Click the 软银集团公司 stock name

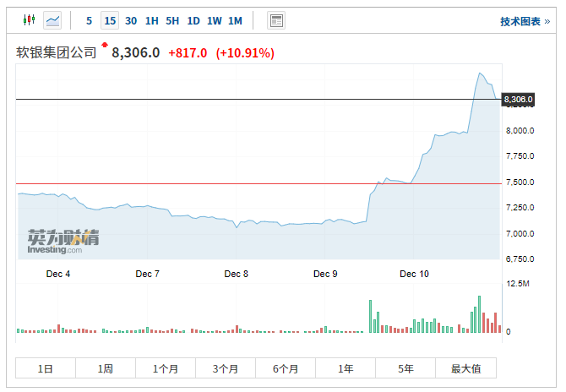point(57,52)
